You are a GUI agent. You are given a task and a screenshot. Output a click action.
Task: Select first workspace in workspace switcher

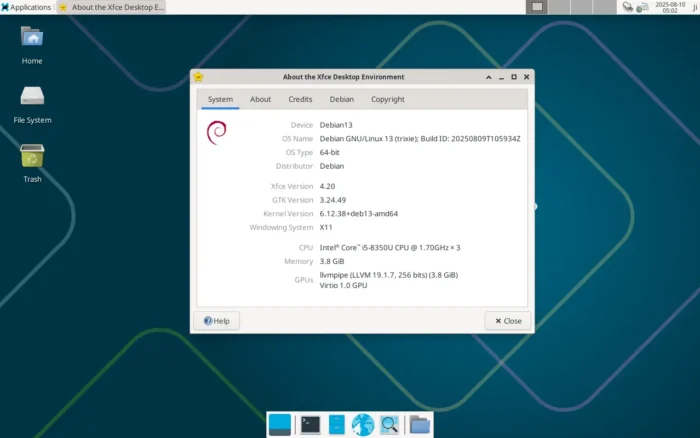[537, 7]
